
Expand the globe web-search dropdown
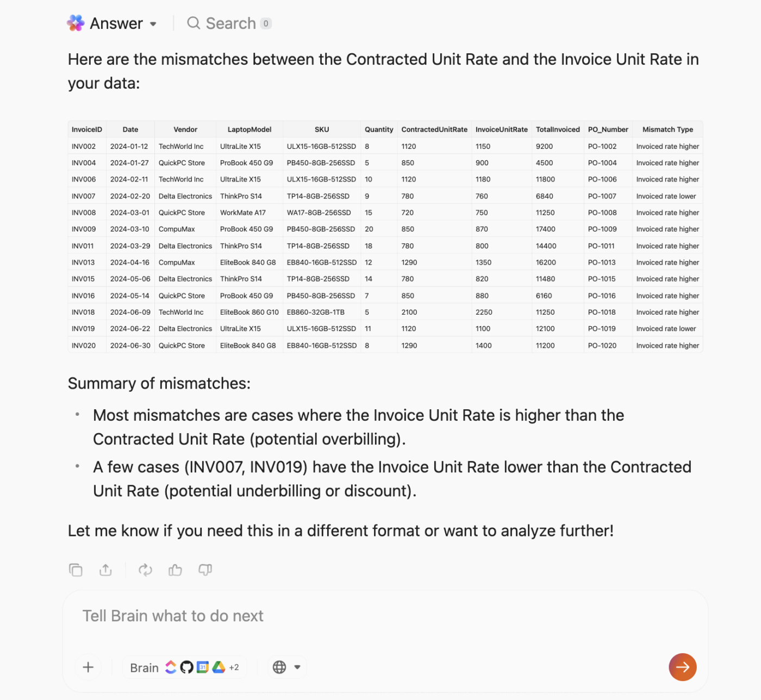297,667
